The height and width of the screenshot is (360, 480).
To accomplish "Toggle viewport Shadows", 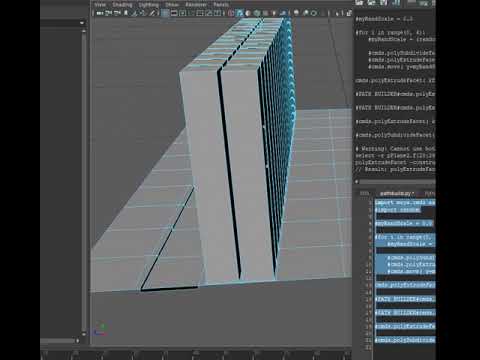I will click(x=283, y=13).
